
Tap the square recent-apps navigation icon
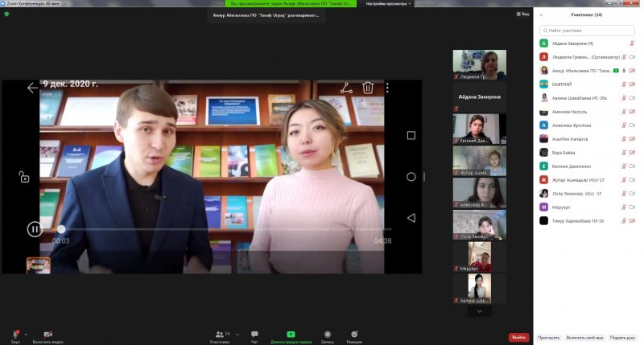pos(411,135)
